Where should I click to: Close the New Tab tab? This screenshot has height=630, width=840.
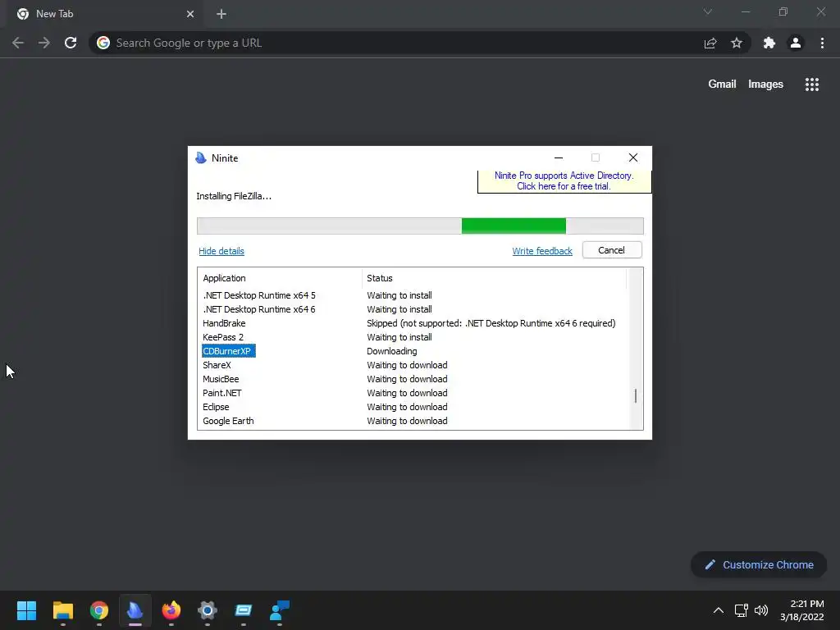click(x=190, y=14)
